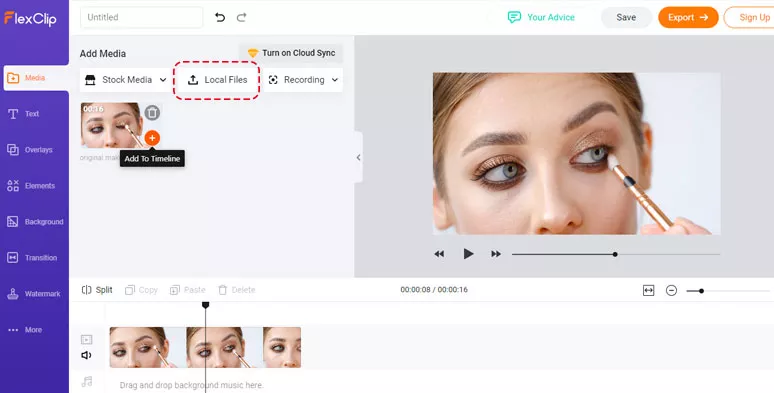Play the preview video
The image size is (774, 393).
click(468, 254)
